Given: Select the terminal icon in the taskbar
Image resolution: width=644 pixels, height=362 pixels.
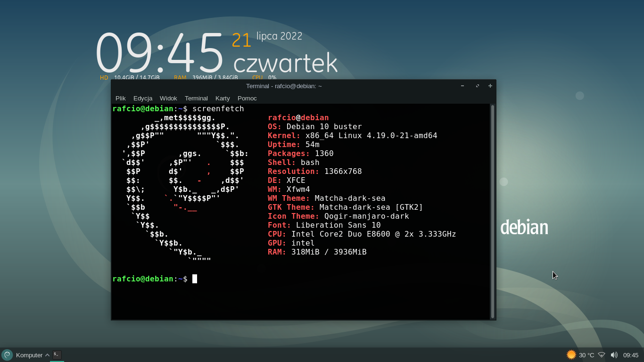Looking at the screenshot, I should [x=57, y=354].
